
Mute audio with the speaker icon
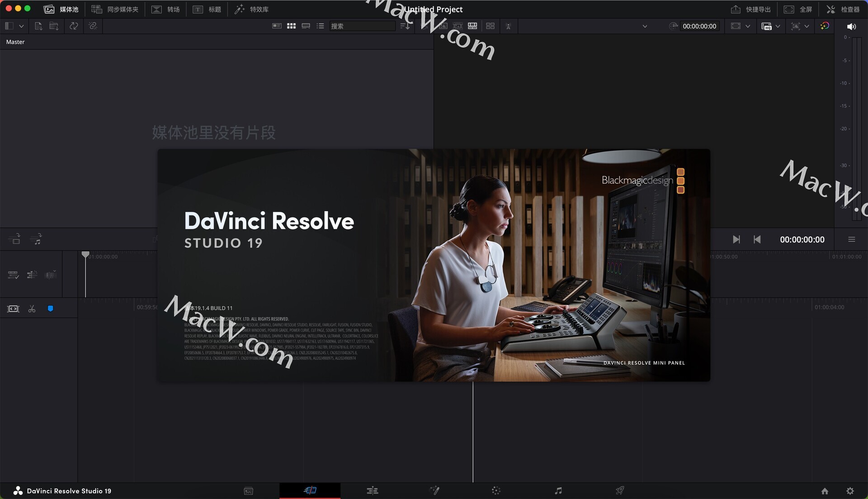coord(851,26)
